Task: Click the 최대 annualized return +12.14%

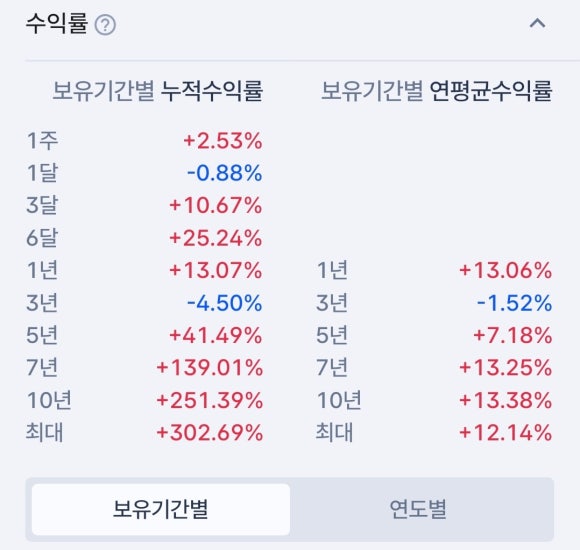Action: point(506,433)
